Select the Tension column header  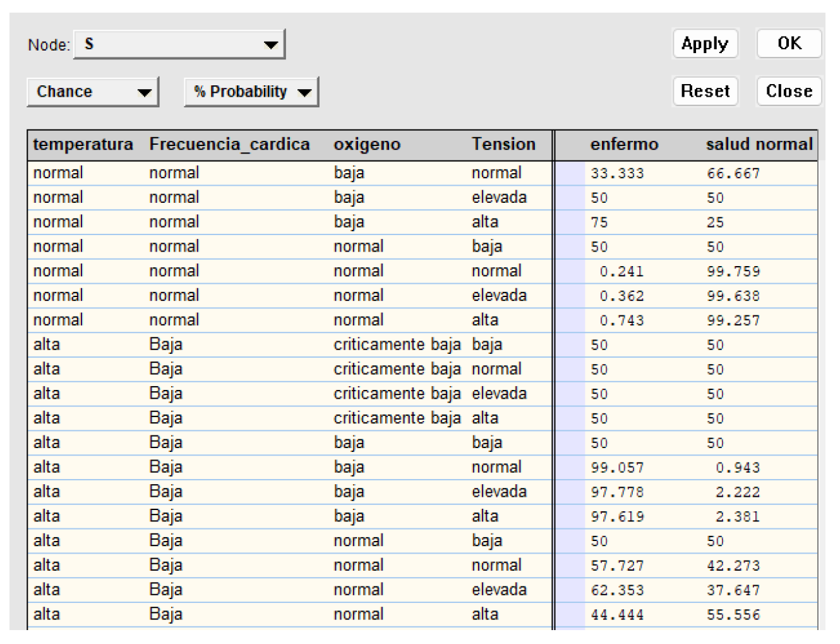[x=505, y=144]
